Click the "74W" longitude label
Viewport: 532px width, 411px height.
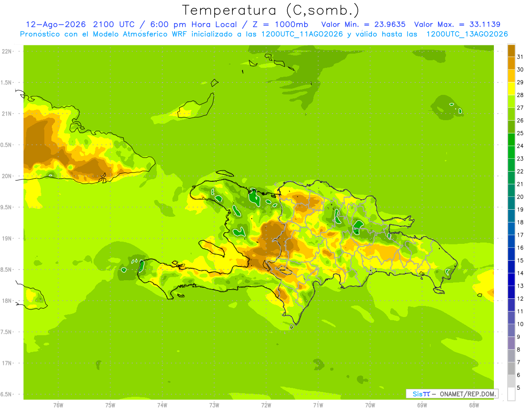(162, 405)
